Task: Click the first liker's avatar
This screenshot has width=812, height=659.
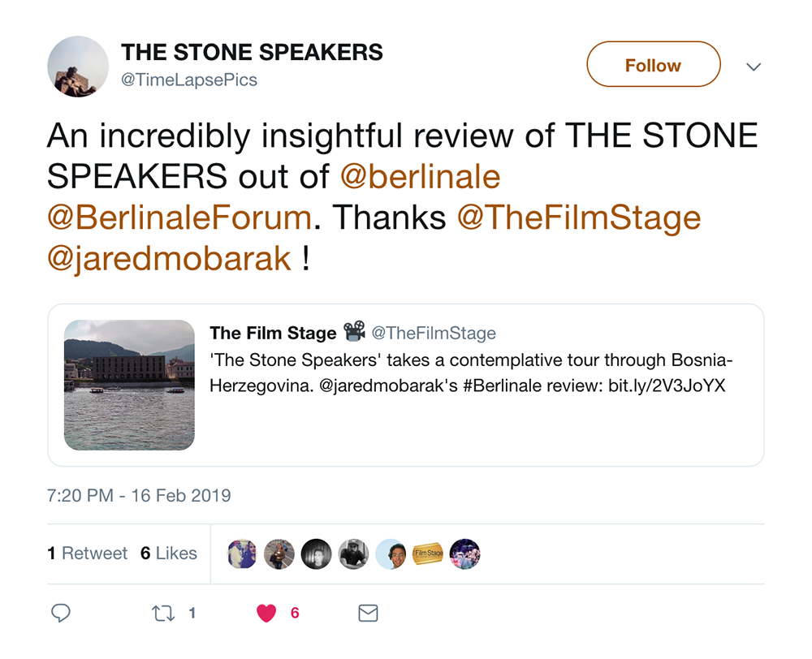Action: (242, 553)
